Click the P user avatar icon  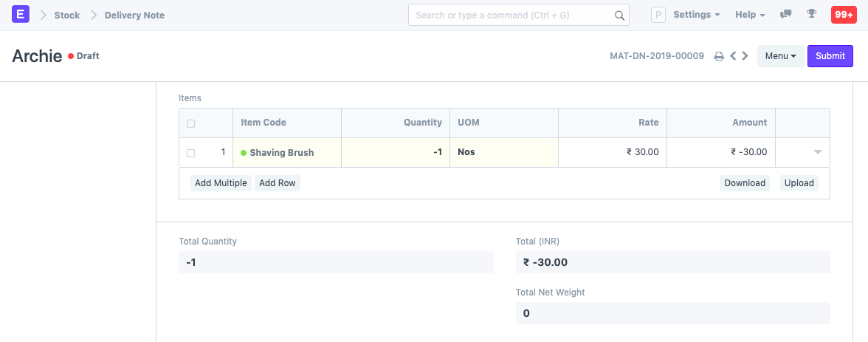click(x=658, y=15)
